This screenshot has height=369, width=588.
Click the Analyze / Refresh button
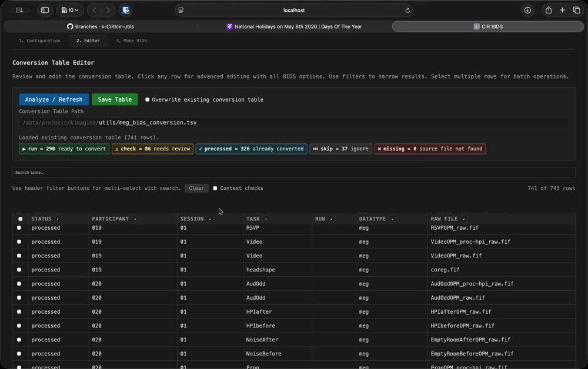pyautogui.click(x=54, y=100)
